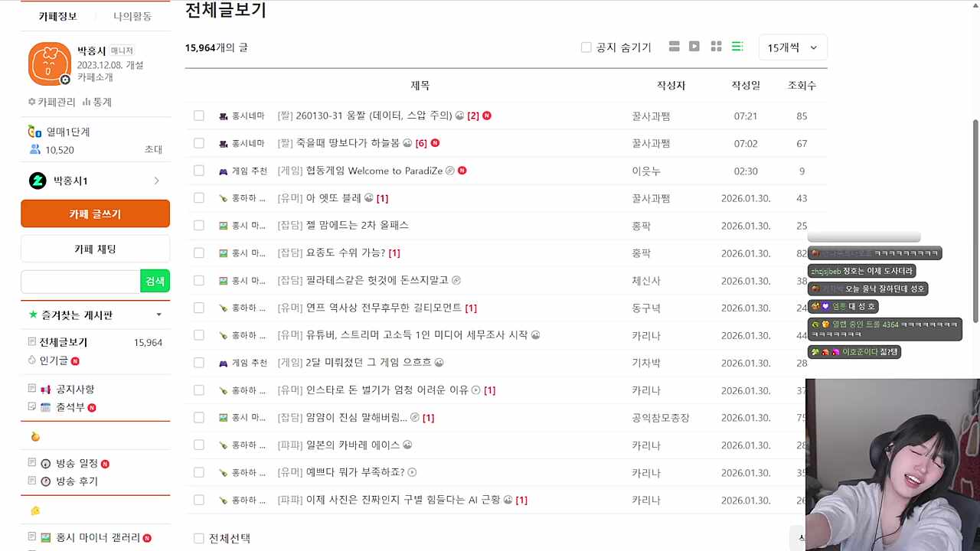Open 통계 statistics
Screen dimensions: 980x551
[x=97, y=102]
